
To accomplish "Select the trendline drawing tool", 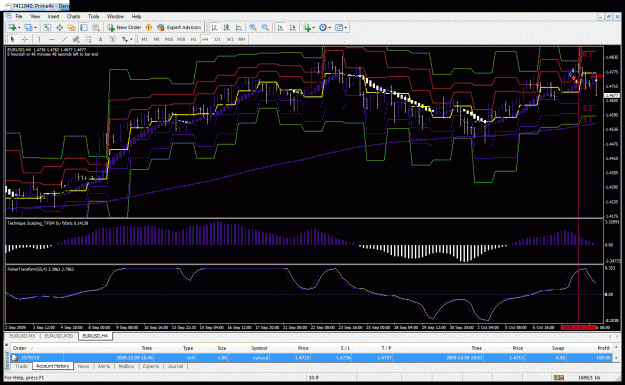I will click(x=64, y=39).
